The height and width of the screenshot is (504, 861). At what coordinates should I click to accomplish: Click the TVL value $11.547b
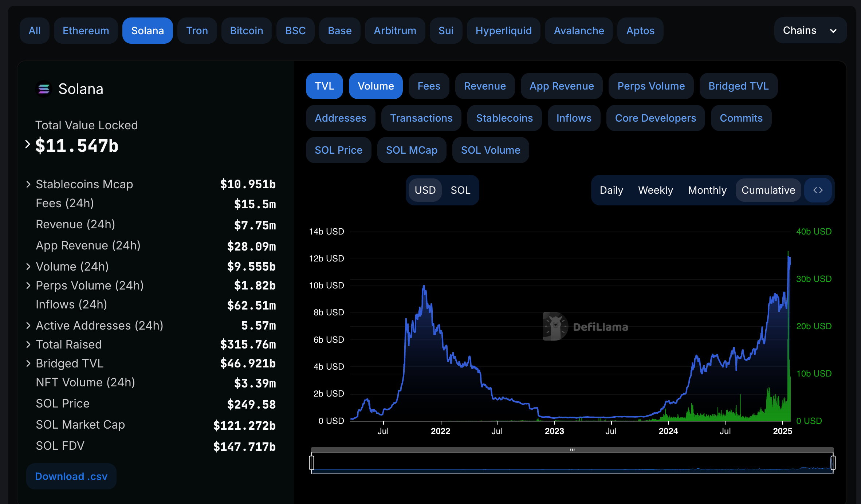coord(77,146)
